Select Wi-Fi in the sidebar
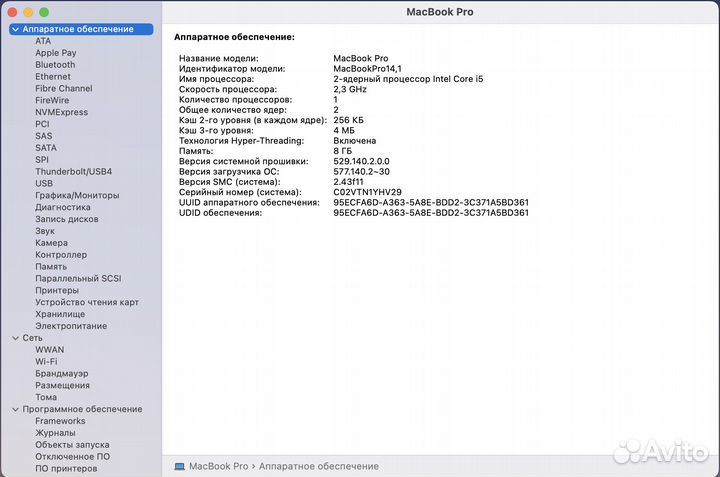Screen dimensions: 720x477 46,362
